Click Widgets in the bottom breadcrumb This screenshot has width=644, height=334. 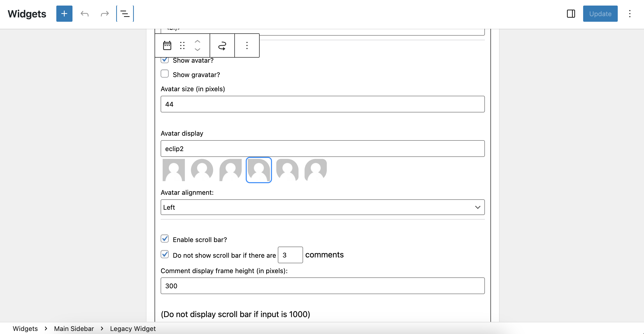(25, 328)
